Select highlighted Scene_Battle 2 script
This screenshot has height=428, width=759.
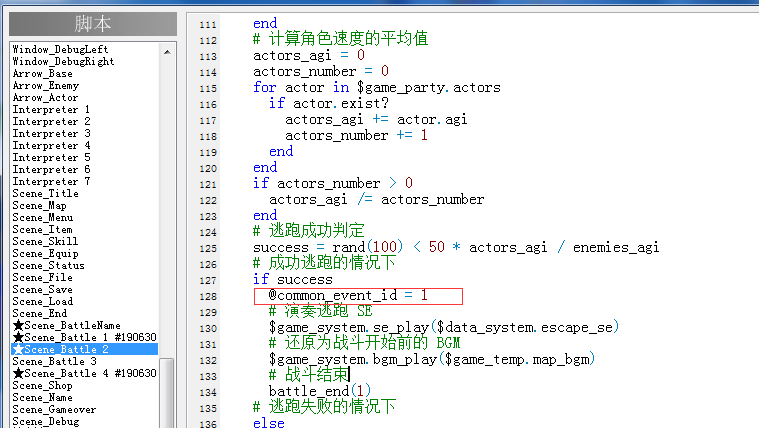(x=85, y=350)
